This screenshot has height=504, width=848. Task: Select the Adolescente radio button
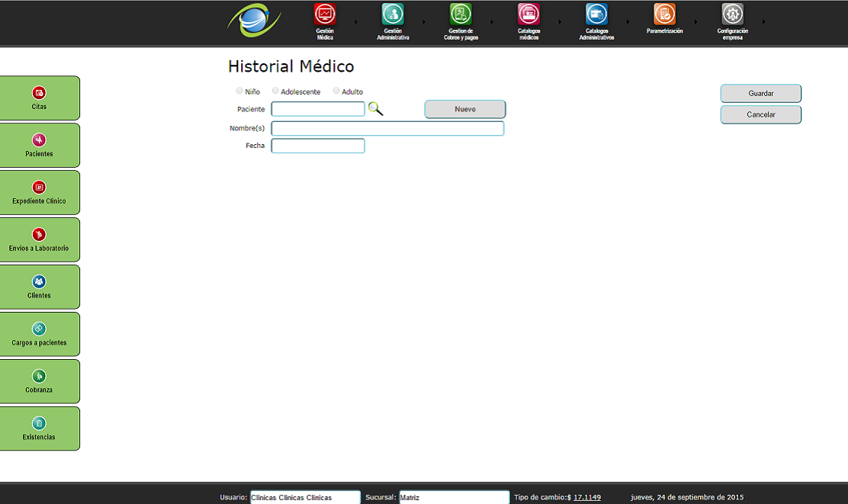click(275, 91)
